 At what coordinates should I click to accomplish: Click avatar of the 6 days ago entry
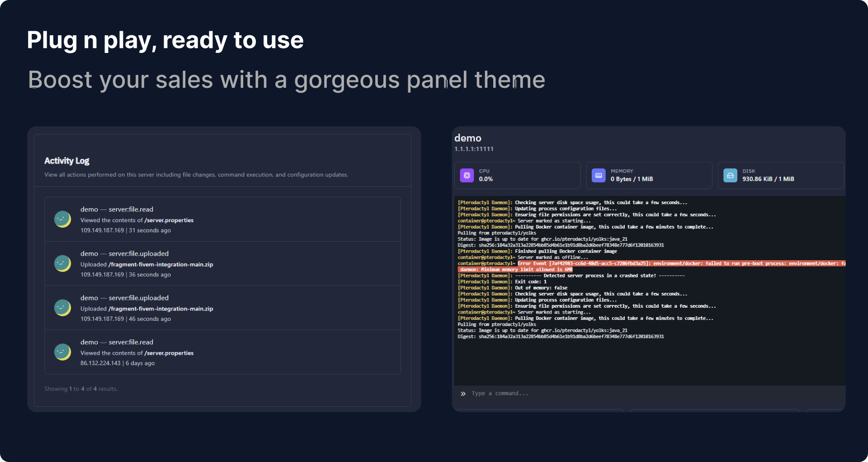coord(62,352)
